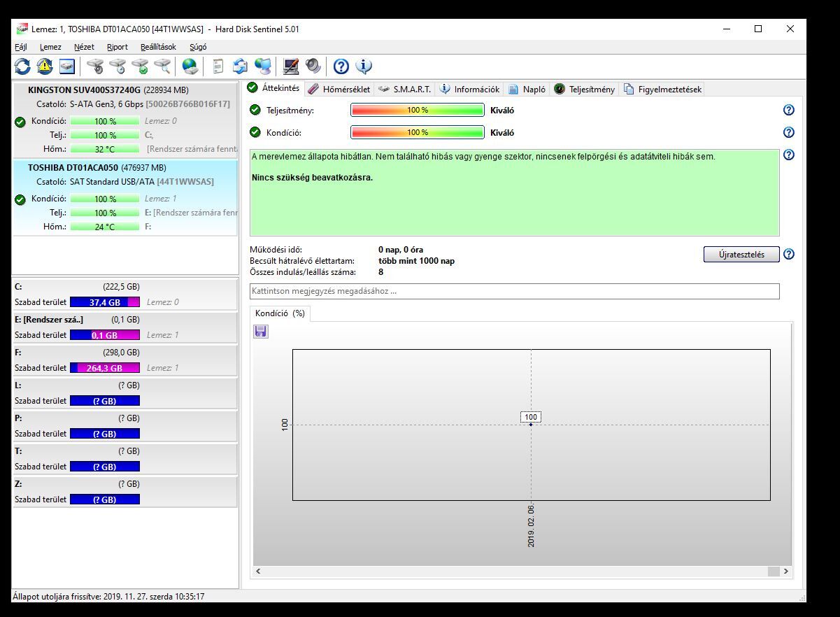Select the Kondíció (%) chart tab

tap(280, 313)
